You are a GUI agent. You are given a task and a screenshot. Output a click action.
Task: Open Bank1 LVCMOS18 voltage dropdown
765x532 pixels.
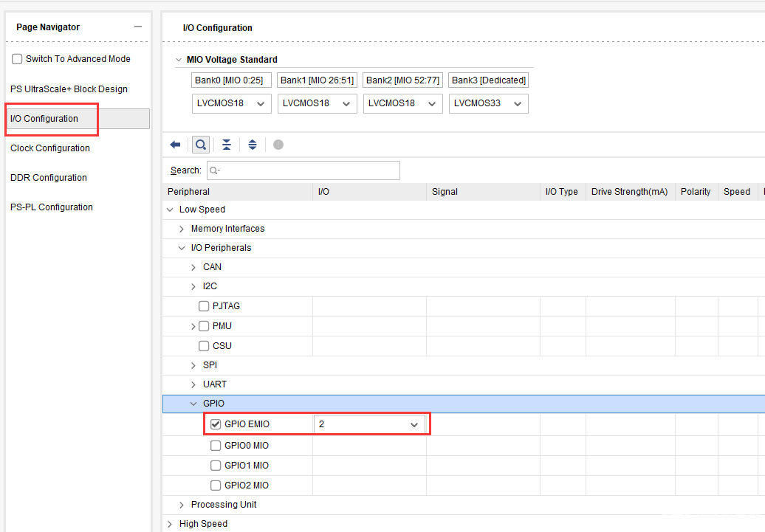point(317,103)
